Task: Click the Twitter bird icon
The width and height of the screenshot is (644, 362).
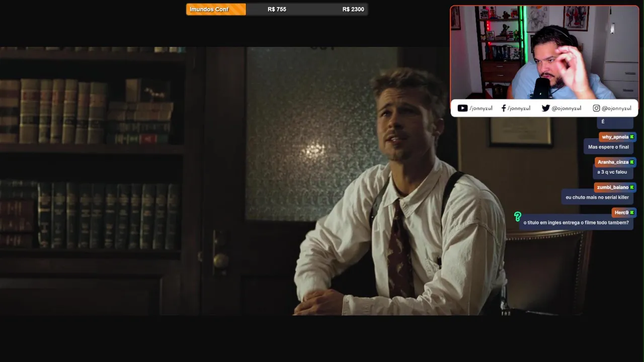Action: point(546,108)
